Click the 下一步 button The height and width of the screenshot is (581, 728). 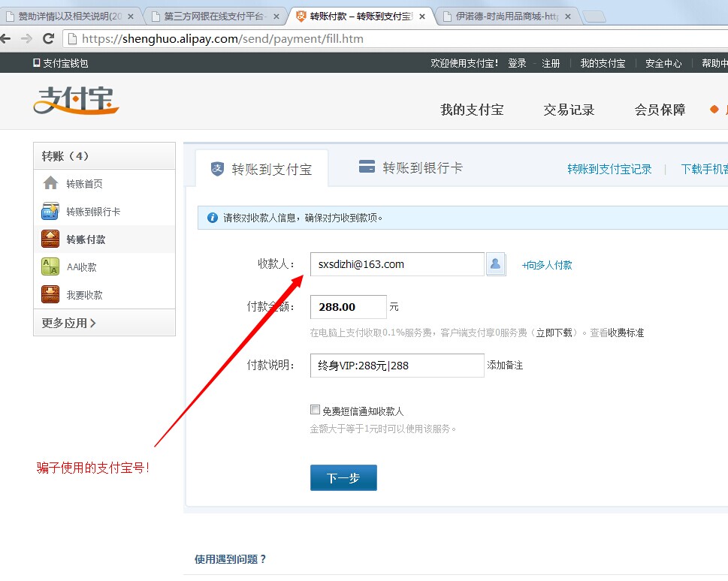coord(343,477)
